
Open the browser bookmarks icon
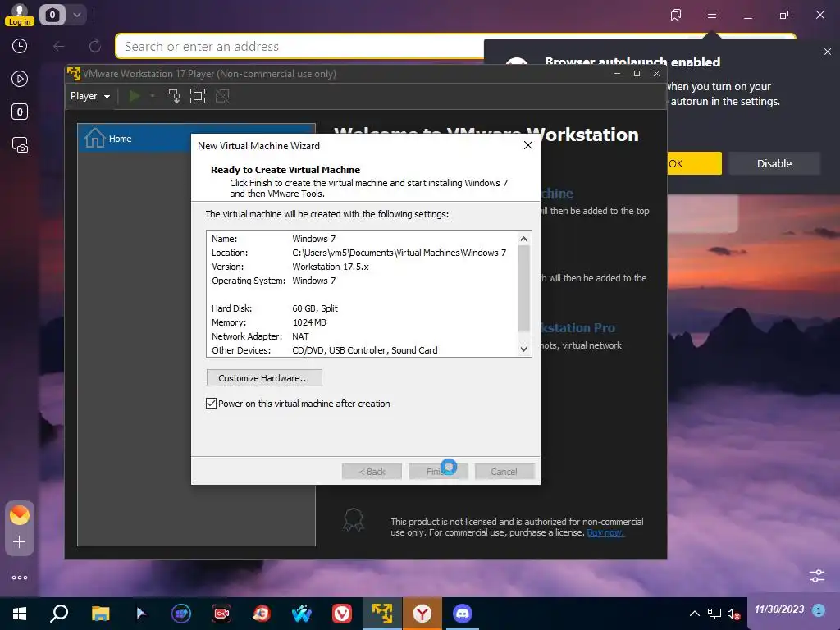click(x=676, y=15)
